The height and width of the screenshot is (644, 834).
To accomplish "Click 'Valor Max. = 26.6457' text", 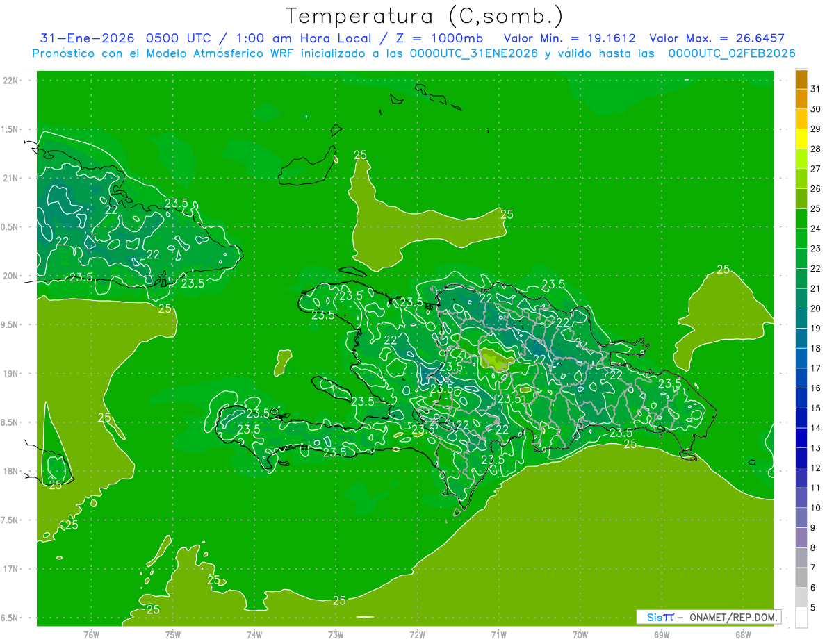I will (x=717, y=38).
